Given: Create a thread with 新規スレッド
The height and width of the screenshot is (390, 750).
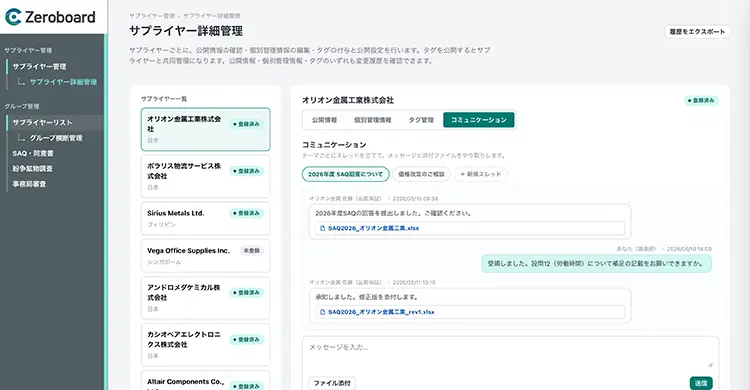Looking at the screenshot, I should (x=481, y=174).
